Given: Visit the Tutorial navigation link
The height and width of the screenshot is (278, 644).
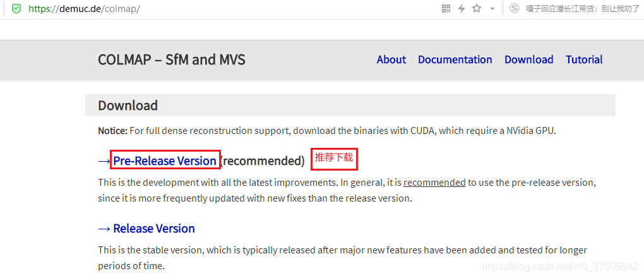Looking at the screenshot, I should 584,59.
